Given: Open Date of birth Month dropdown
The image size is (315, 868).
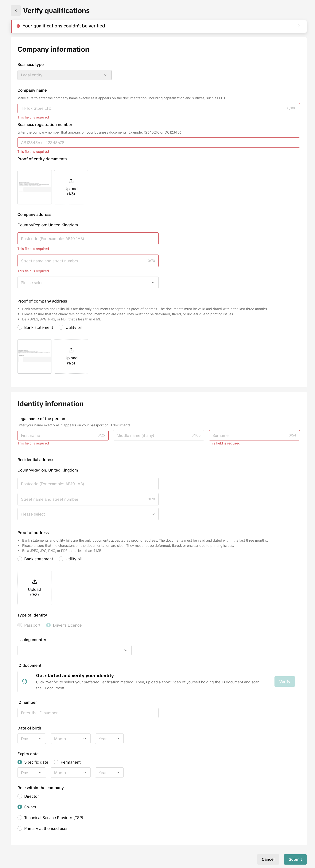Looking at the screenshot, I should pos(70,739).
